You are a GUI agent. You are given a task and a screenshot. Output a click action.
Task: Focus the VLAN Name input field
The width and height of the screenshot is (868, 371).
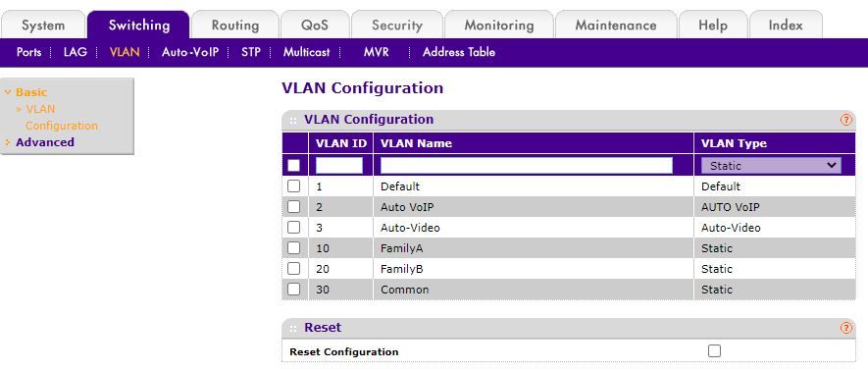pyautogui.click(x=527, y=166)
